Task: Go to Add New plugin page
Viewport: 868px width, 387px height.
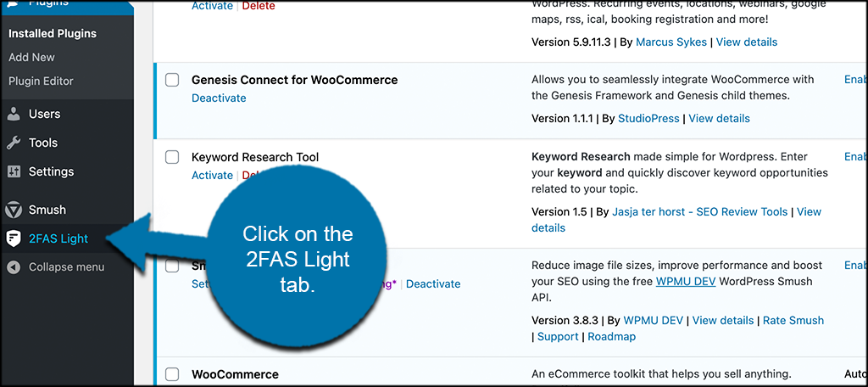Action: click(x=31, y=58)
